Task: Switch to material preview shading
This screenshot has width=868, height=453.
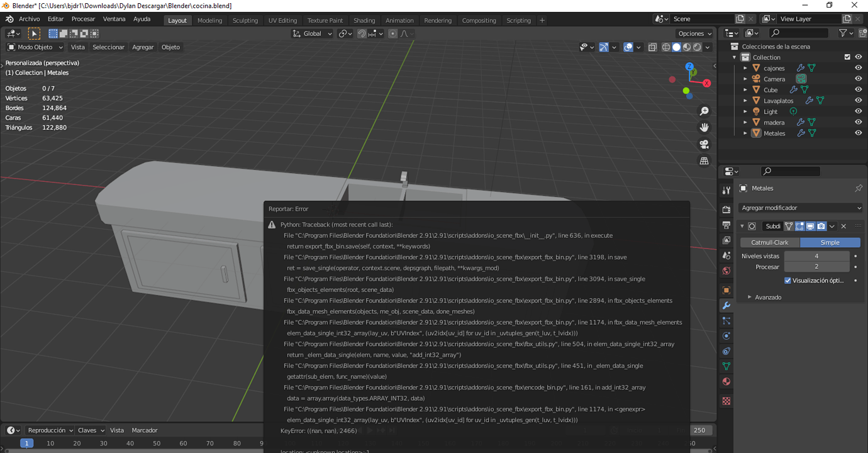Action: coord(687,47)
